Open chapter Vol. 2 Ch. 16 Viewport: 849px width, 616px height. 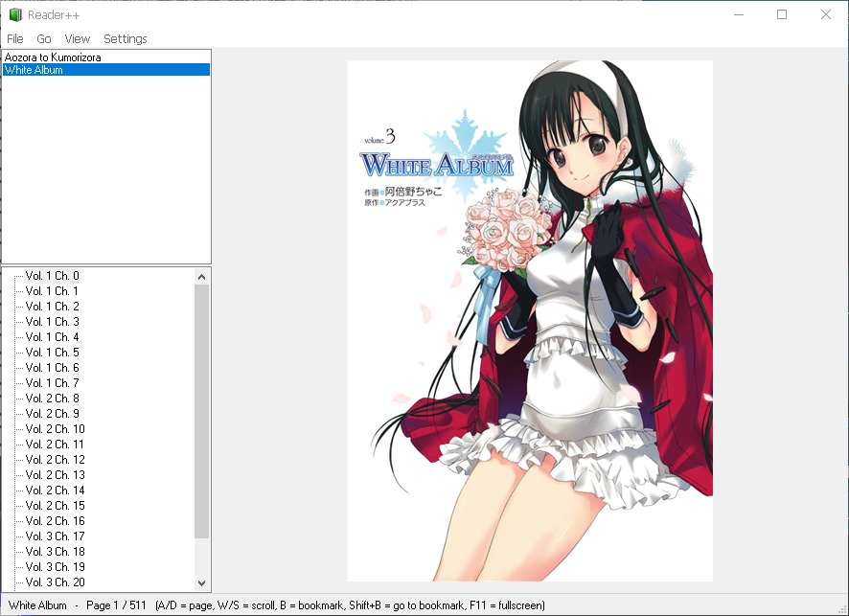[56, 521]
